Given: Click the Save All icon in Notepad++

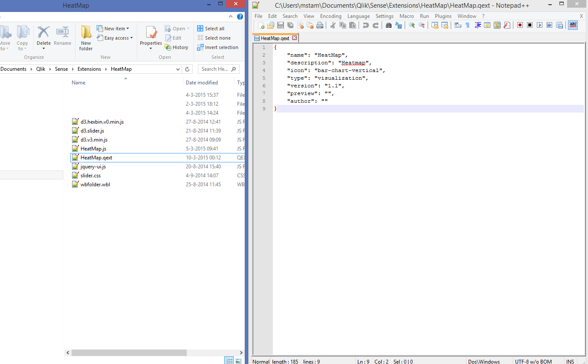Looking at the screenshot, I should pos(290,25).
